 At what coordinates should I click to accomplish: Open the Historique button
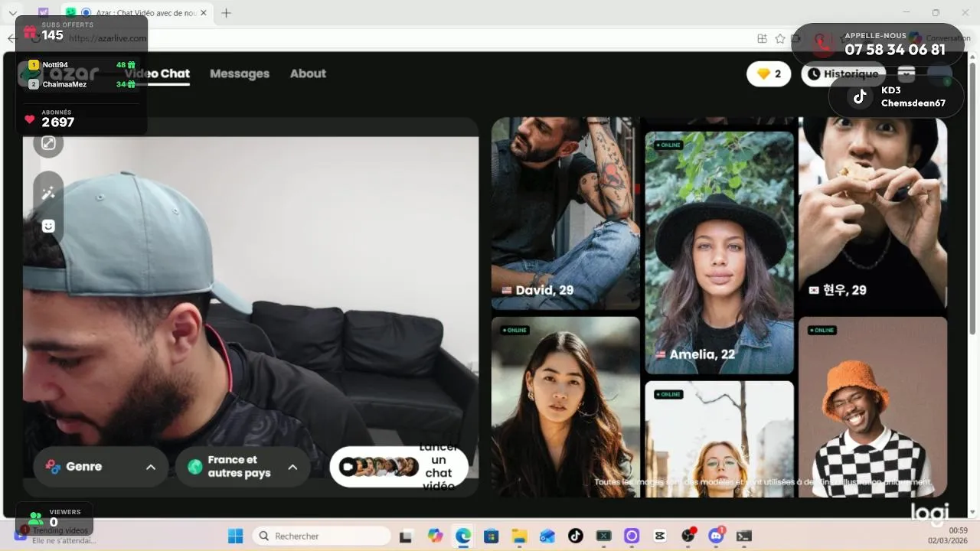(x=844, y=74)
